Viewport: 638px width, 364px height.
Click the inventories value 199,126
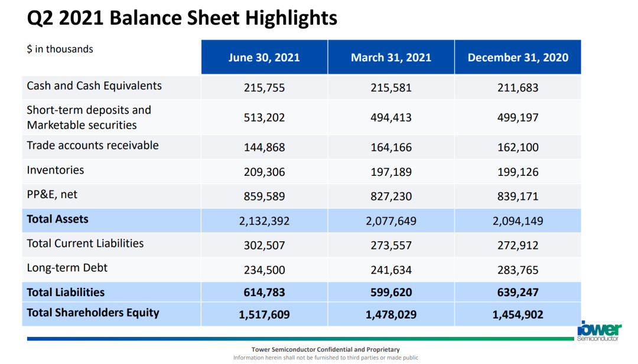[518, 172]
